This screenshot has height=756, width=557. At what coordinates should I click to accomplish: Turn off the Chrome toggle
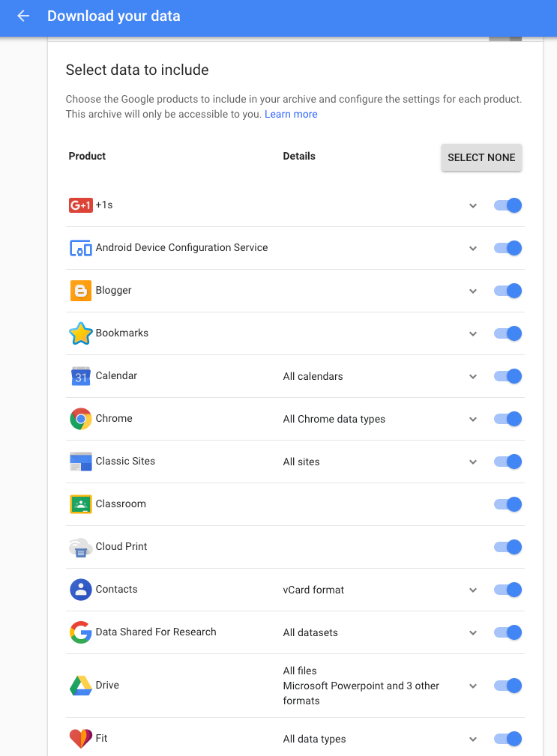508,419
